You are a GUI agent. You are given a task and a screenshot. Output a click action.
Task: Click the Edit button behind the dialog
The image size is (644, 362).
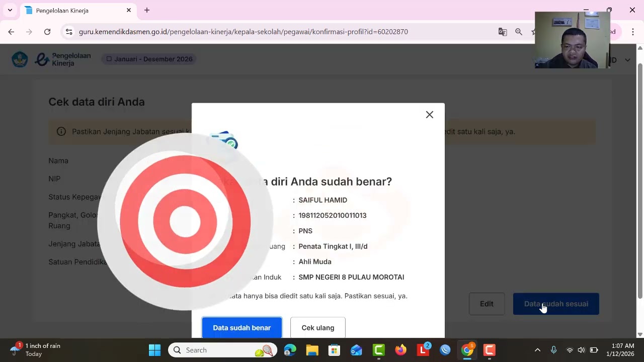coord(487,304)
